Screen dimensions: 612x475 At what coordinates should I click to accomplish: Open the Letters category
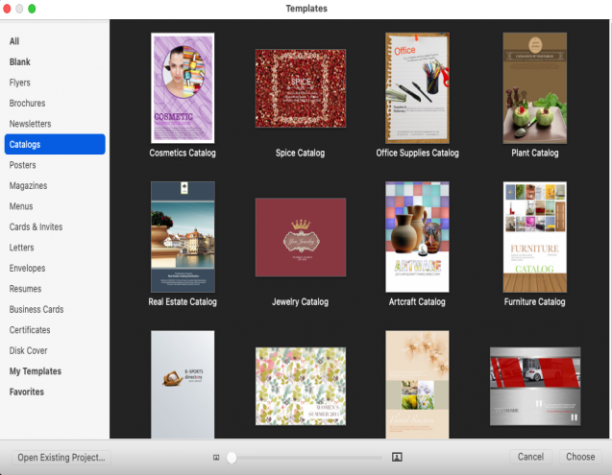21,248
